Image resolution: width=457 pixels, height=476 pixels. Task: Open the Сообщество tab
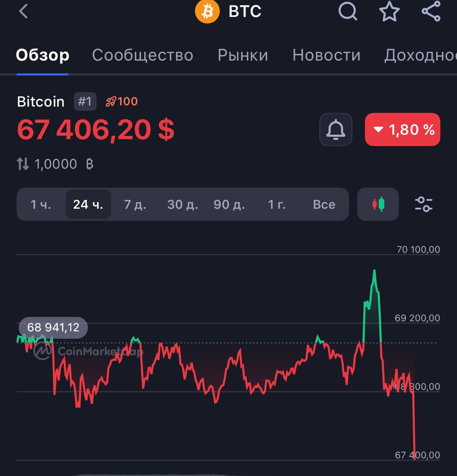tap(143, 55)
